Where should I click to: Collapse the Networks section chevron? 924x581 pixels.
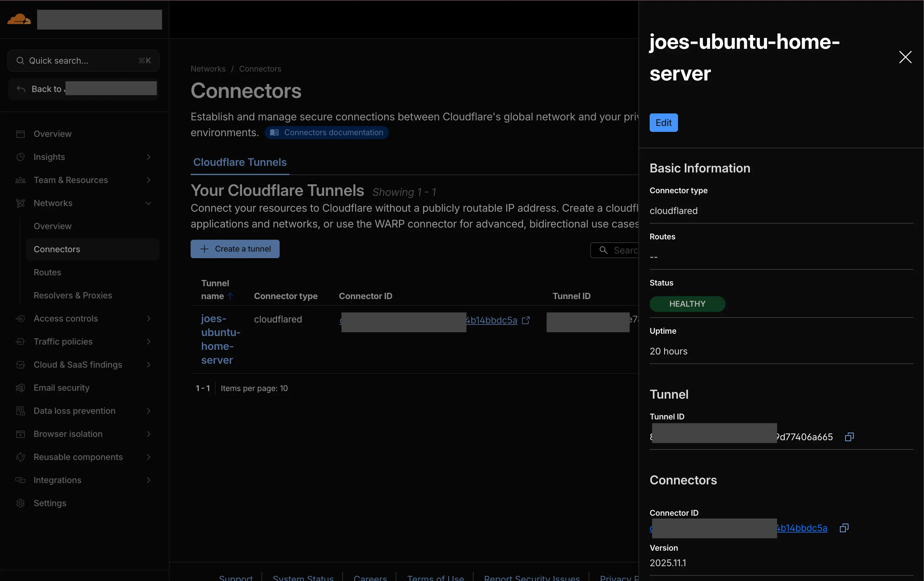(x=148, y=203)
